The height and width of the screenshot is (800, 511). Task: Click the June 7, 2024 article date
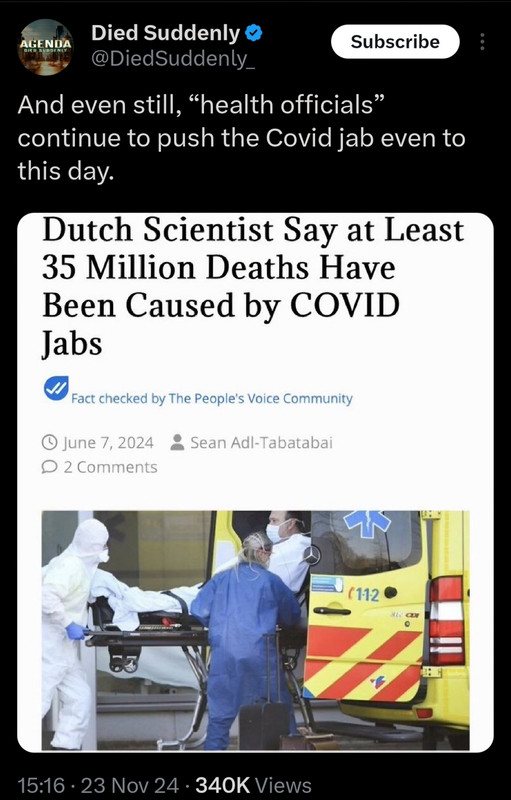coord(108,442)
